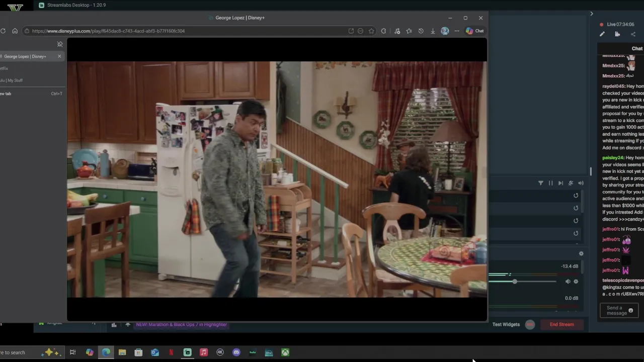Click the camera icon under Live timer
This screenshot has width=644, height=362.
617,34
